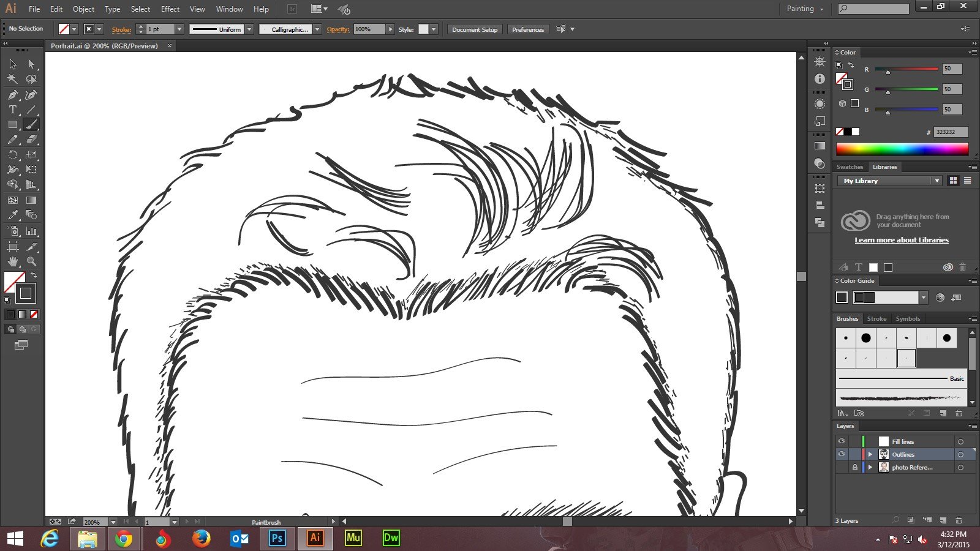Image resolution: width=980 pixels, height=551 pixels.
Task: Unlock the photo Reference layer
Action: point(855,467)
